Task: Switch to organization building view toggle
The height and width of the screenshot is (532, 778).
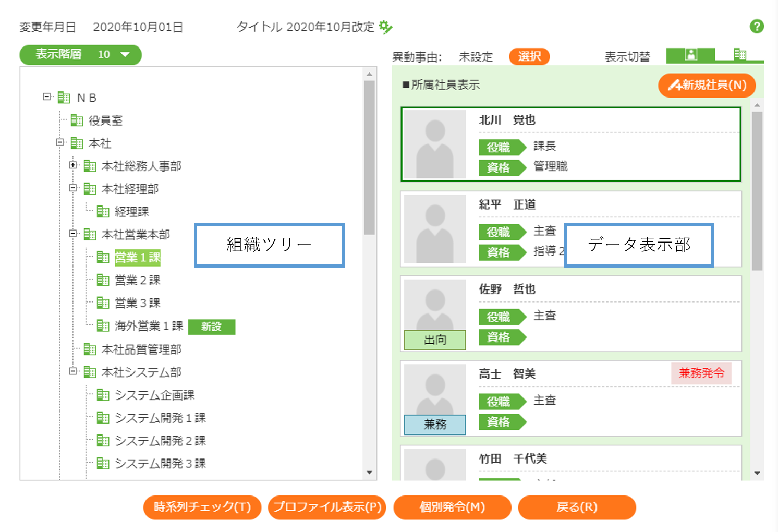Action: pyautogui.click(x=739, y=54)
